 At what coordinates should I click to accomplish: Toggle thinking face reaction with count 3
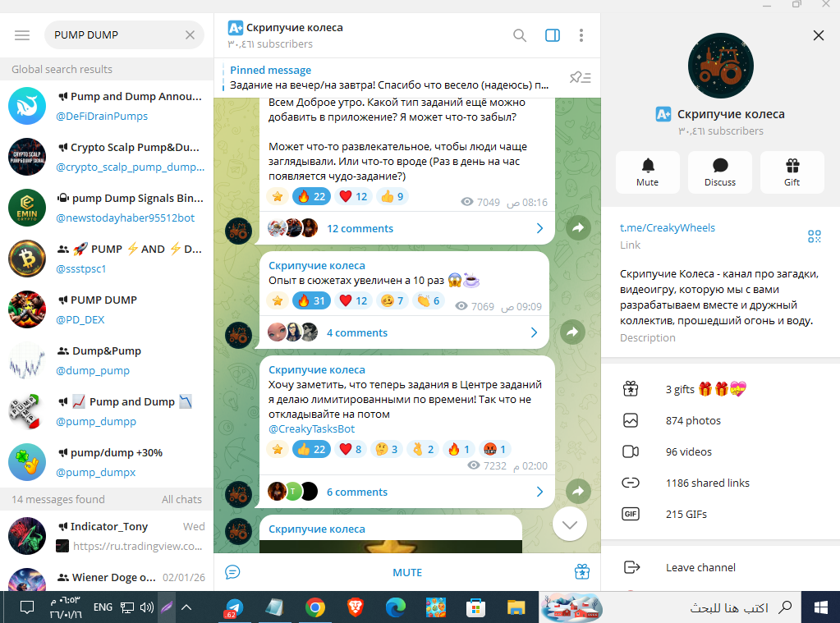click(387, 449)
